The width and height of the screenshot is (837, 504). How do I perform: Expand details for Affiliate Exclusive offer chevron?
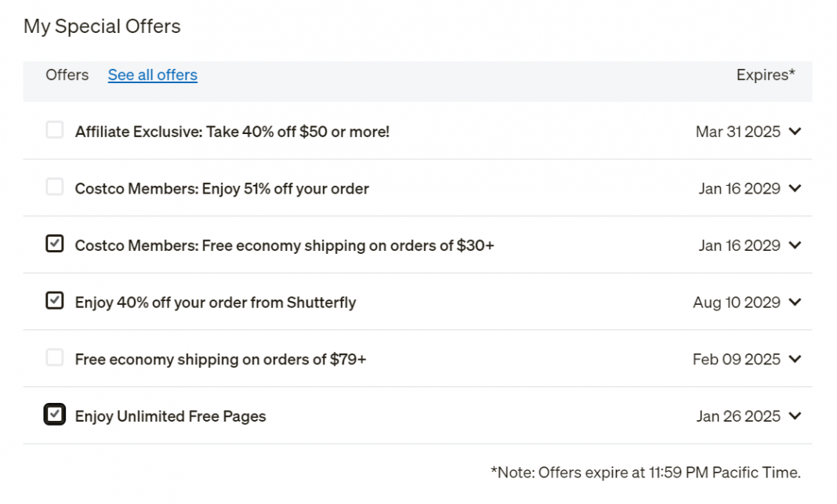coord(795,132)
